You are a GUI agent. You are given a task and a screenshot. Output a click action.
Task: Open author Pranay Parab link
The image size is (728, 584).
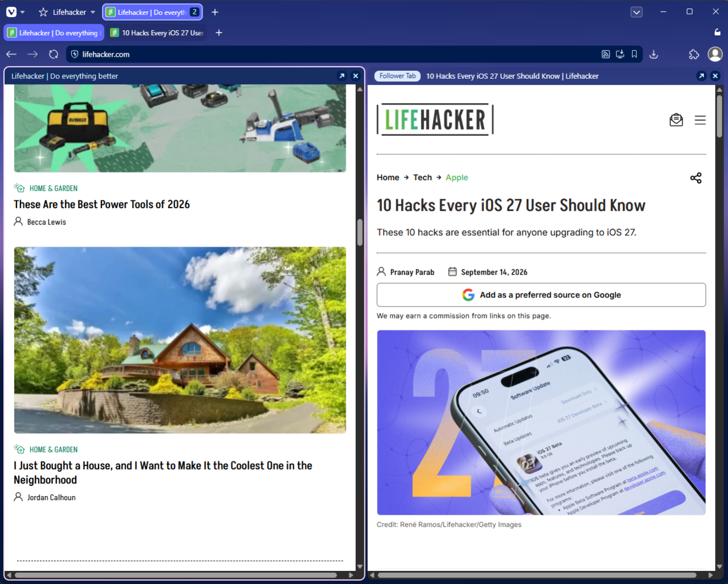[412, 272]
